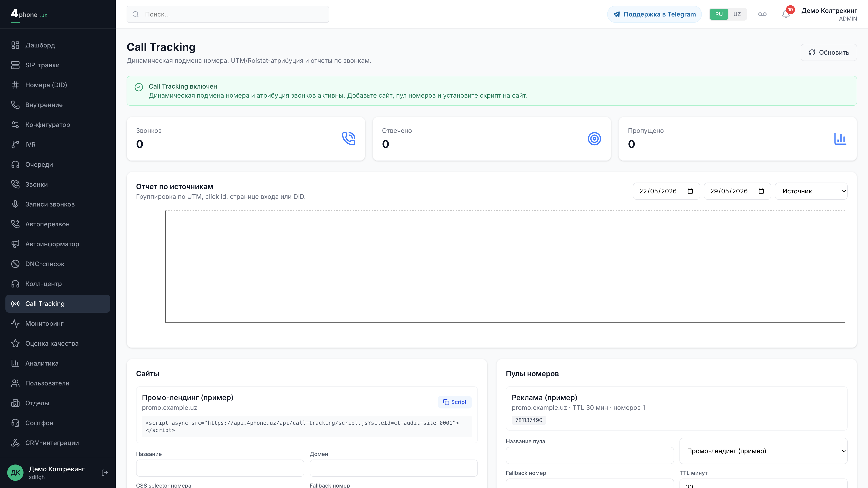
Task: Click the phone icon beside Внутренние
Action: (x=15, y=105)
